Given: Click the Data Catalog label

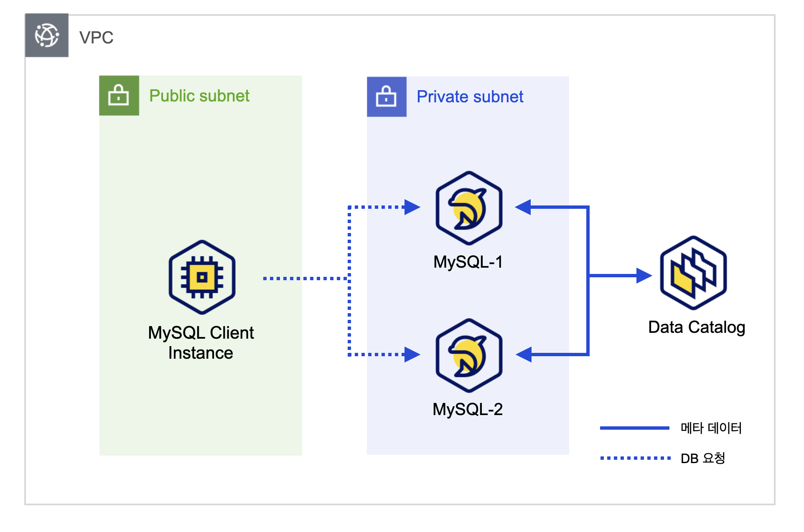Looking at the screenshot, I should (x=697, y=327).
